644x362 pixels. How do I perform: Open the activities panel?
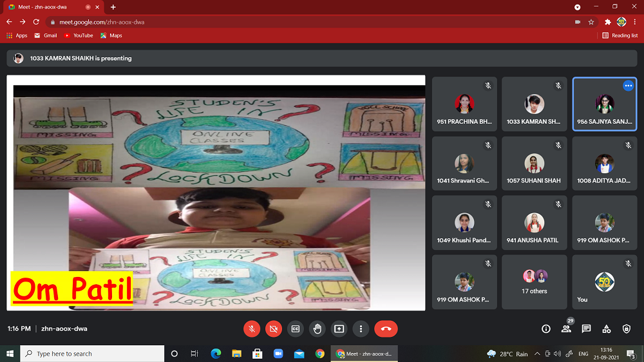pos(606,329)
